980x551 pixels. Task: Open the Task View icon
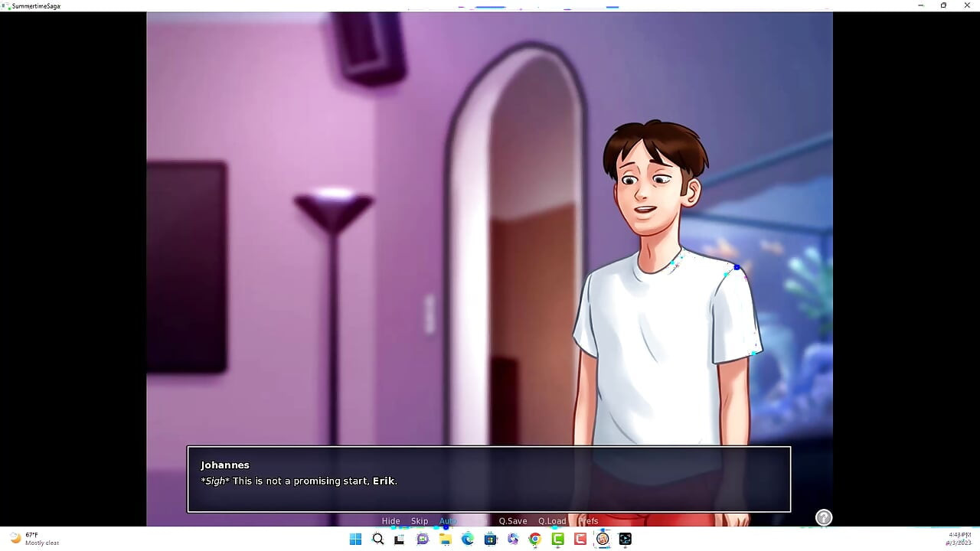tap(400, 539)
